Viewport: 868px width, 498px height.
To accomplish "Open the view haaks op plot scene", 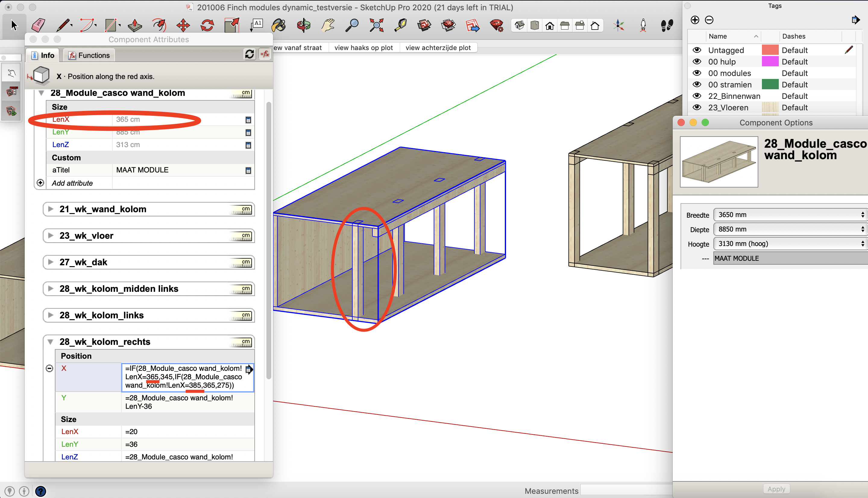I will tap(364, 48).
